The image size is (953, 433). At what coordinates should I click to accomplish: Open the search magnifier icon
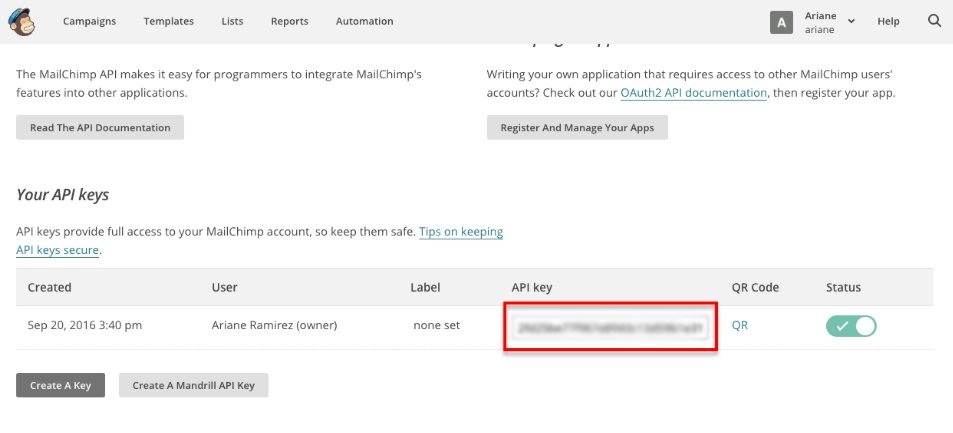(935, 21)
